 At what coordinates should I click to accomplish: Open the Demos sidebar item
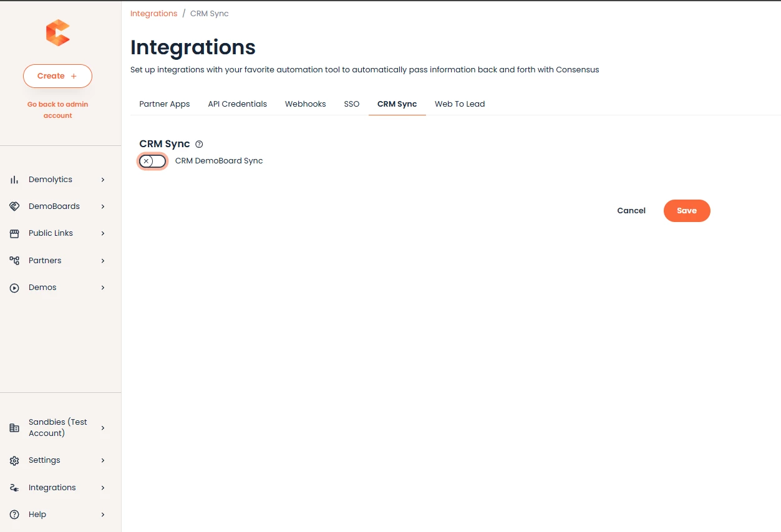coord(42,288)
